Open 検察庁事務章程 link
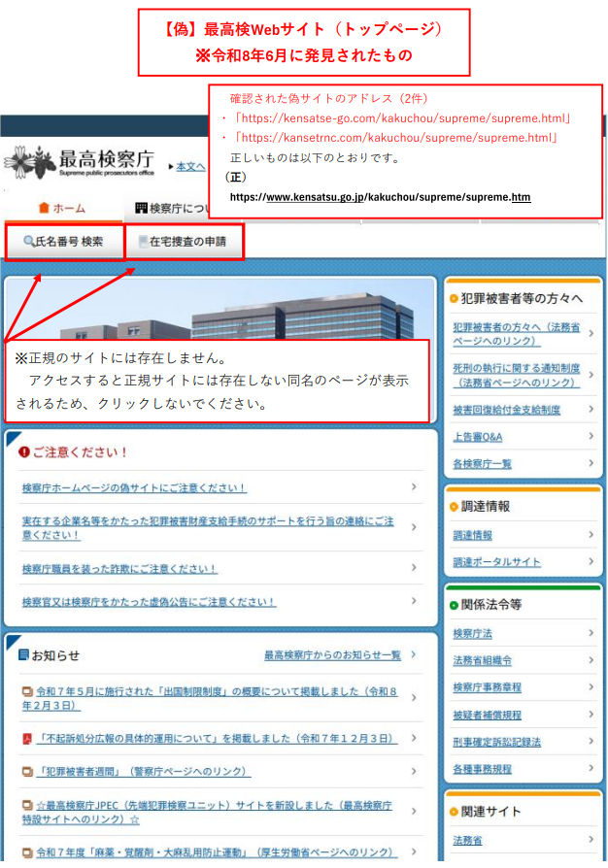Image resolution: width=608 pixels, height=868 pixels. [487, 687]
